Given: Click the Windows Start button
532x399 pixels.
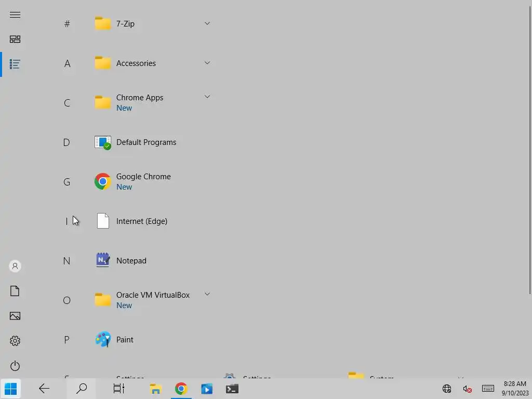Looking at the screenshot, I should pos(10,389).
